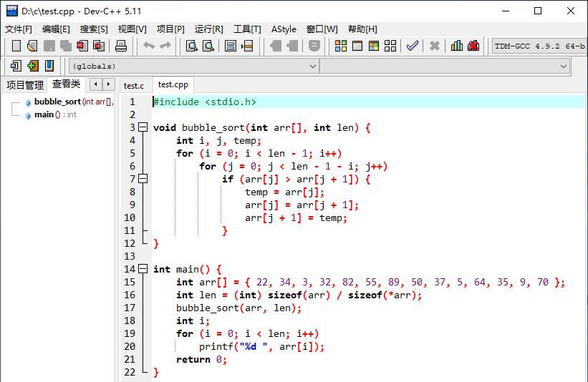Click the printf("%d ", arr[i]) line
The image size is (588, 382).
pyautogui.click(x=261, y=346)
